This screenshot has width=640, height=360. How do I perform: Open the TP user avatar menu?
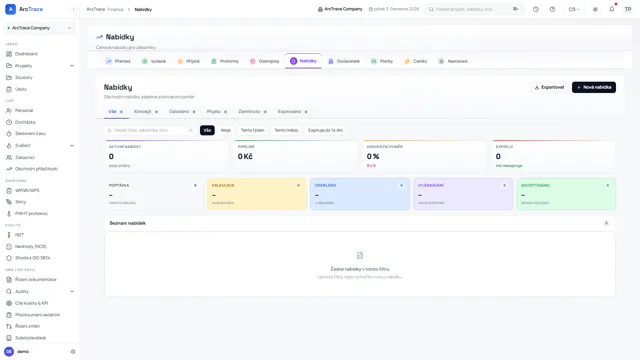pyautogui.click(x=628, y=9)
